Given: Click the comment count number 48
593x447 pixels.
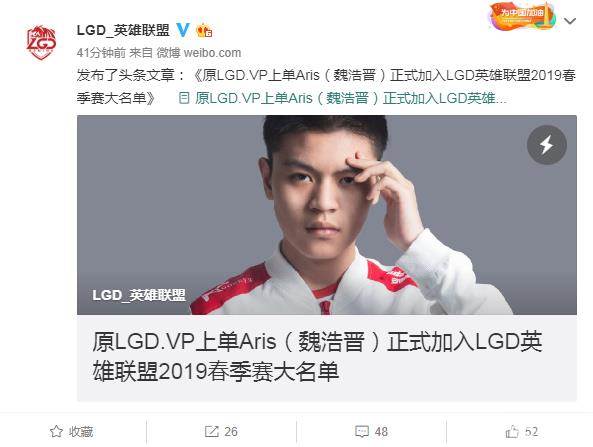Looking at the screenshot, I should (x=381, y=431).
